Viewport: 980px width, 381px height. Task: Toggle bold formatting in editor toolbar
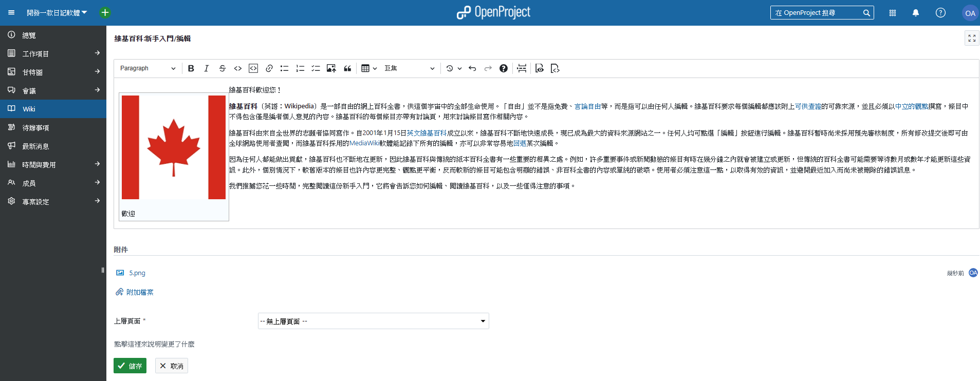point(191,68)
